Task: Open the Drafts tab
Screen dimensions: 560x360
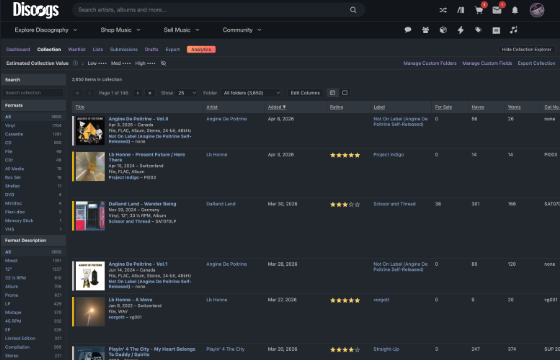Action: point(151,49)
